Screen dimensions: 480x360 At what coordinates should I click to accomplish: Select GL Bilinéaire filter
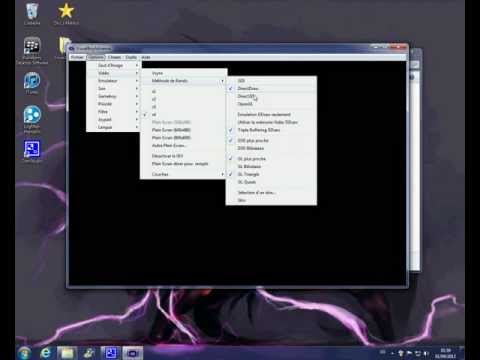271,166
